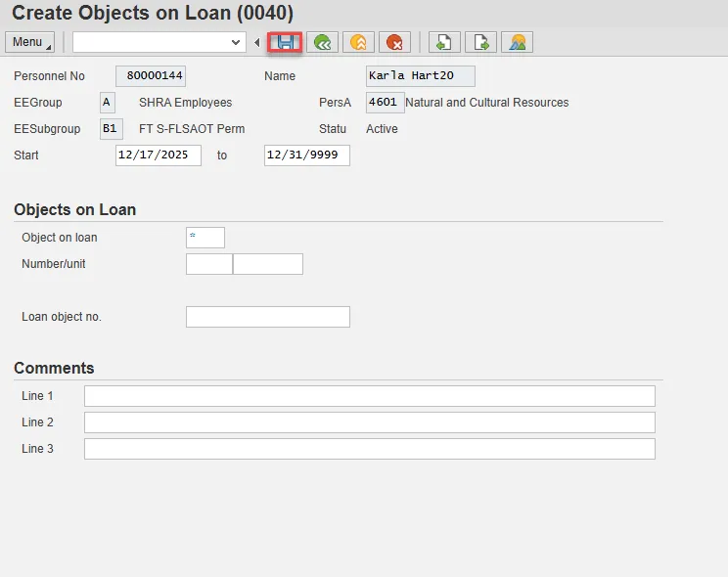The width and height of the screenshot is (728, 577).
Task: Click the Personnel No field 80000144
Action: pyautogui.click(x=151, y=75)
